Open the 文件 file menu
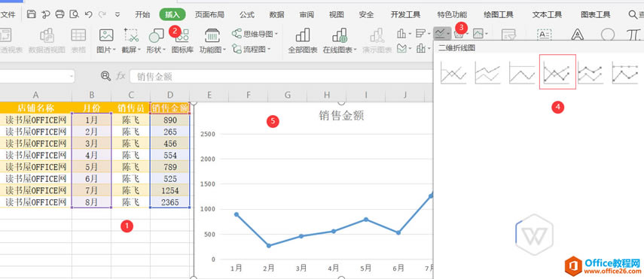Image resolution: width=644 pixels, height=279 pixels. [8, 15]
